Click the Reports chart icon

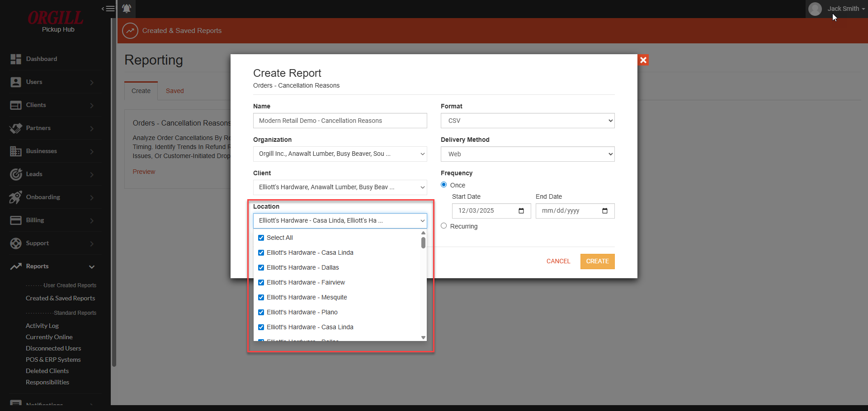[16, 266]
